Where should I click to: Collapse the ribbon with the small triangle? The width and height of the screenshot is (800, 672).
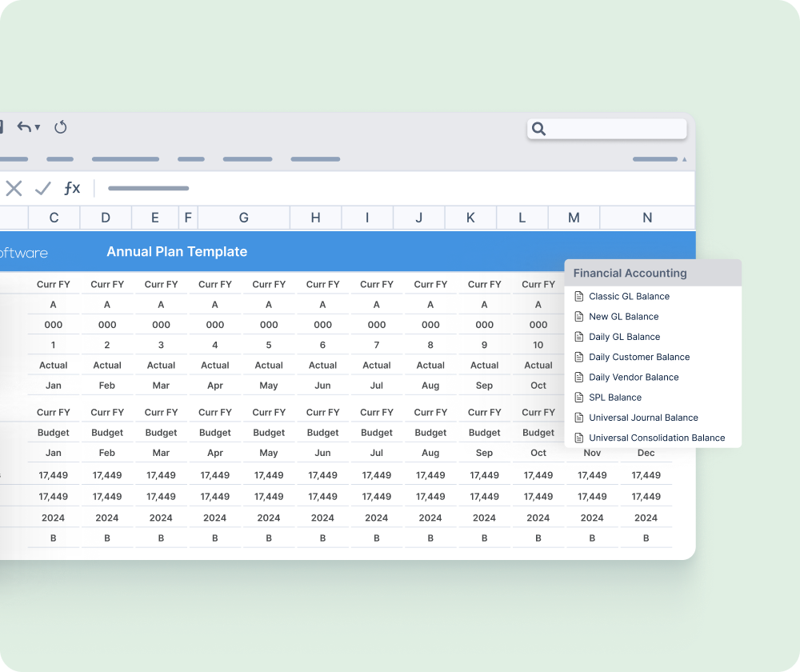coord(685,159)
